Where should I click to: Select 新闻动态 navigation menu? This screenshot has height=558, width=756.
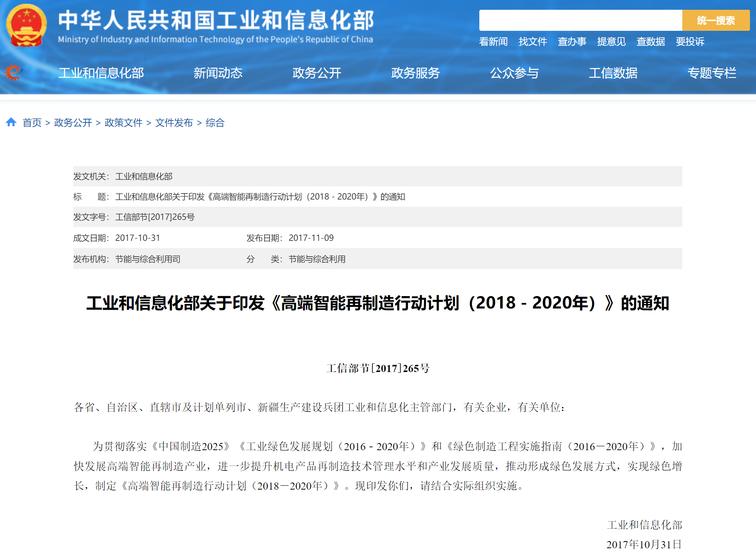click(x=218, y=73)
